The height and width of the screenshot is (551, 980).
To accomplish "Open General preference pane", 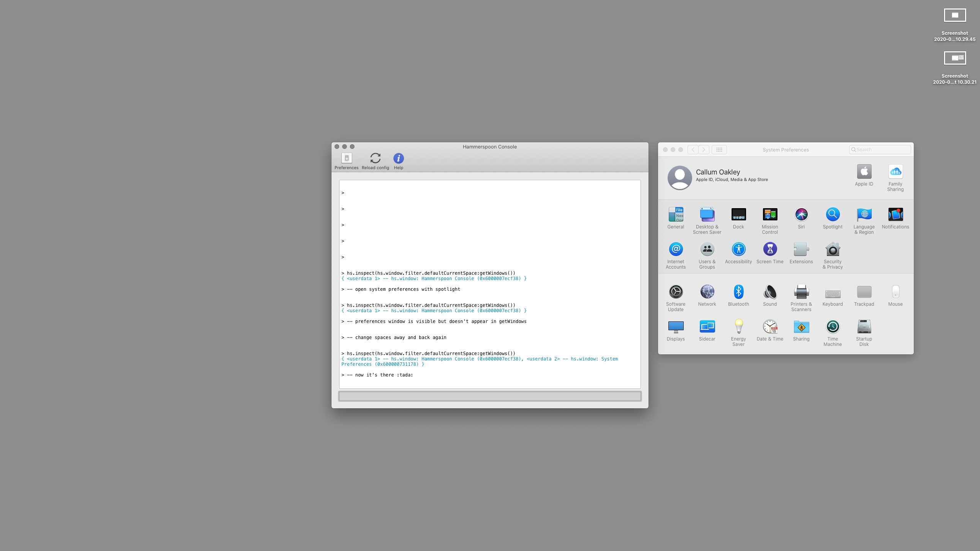I will (x=676, y=215).
